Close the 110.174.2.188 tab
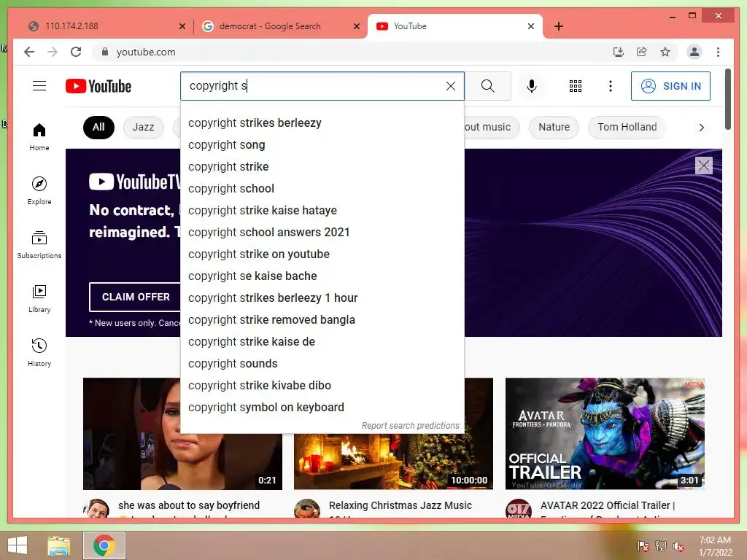This screenshot has height=560, width=747. point(182,26)
